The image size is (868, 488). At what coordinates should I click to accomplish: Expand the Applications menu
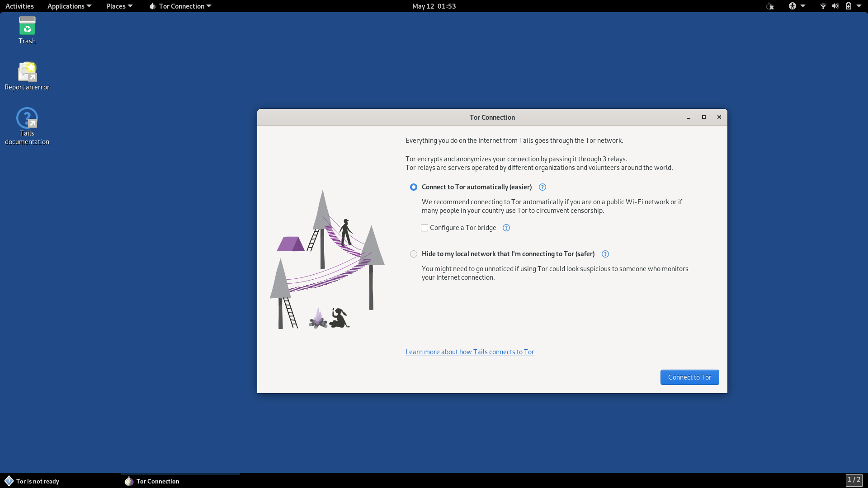(x=69, y=6)
